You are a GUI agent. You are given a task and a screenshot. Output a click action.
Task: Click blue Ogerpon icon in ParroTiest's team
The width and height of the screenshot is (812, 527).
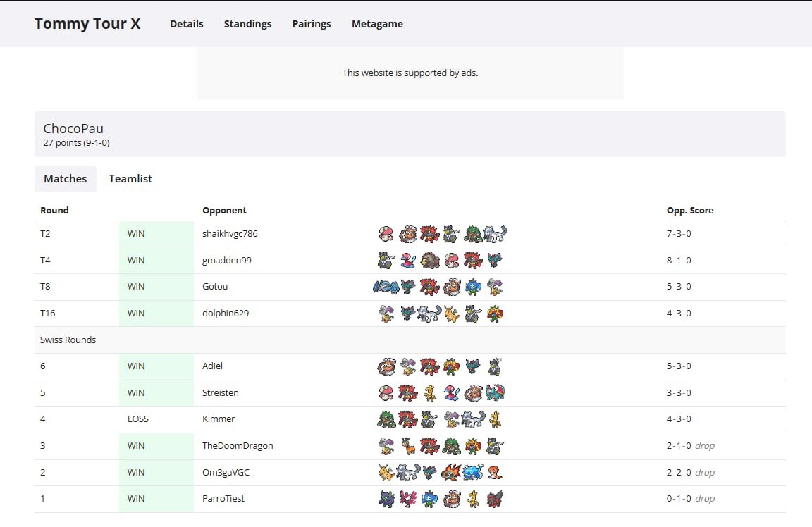(x=429, y=499)
